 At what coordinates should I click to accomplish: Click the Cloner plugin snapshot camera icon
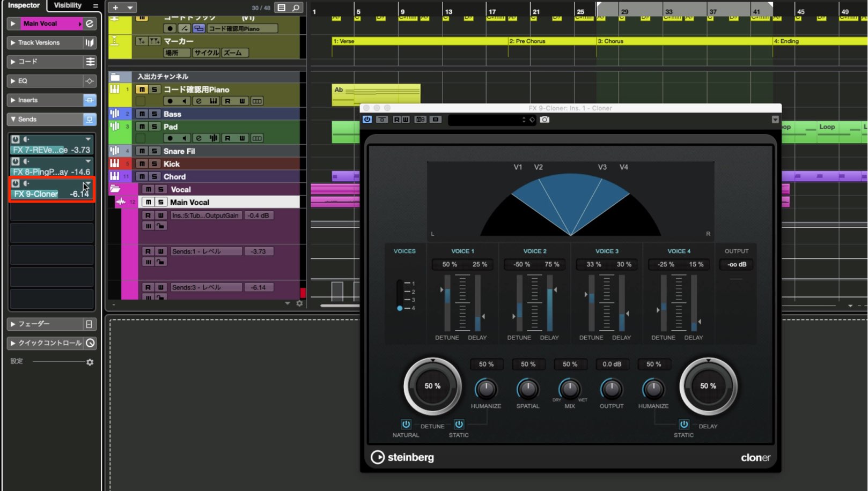(545, 120)
